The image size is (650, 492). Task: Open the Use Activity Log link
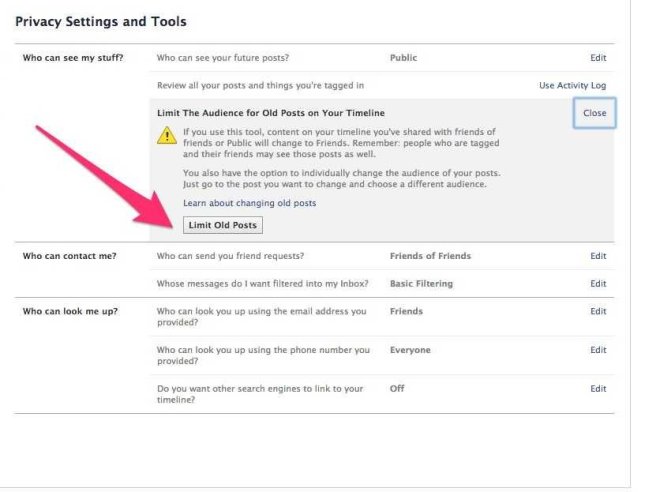[x=572, y=85]
